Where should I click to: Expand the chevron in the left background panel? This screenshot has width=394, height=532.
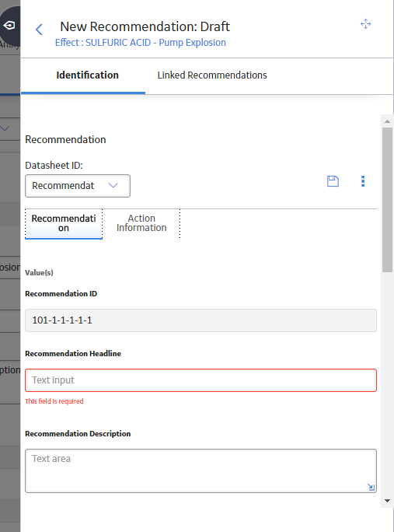[5, 128]
